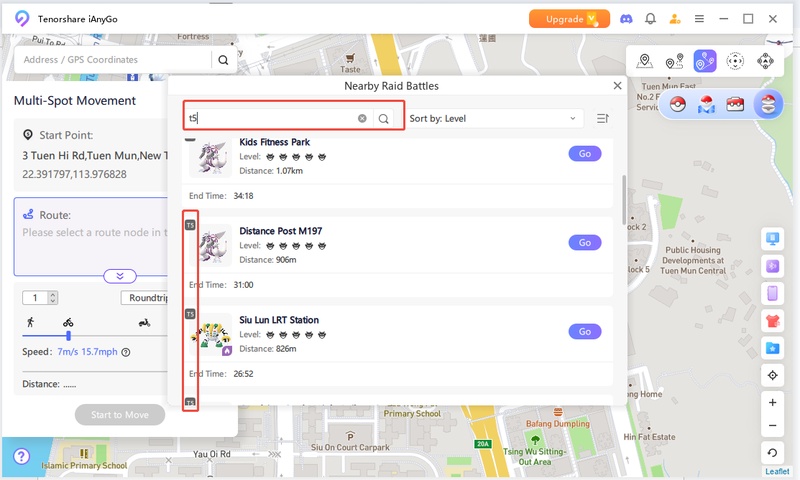Click Go for Distance Post M197
The image size is (800, 480).
[x=585, y=242]
